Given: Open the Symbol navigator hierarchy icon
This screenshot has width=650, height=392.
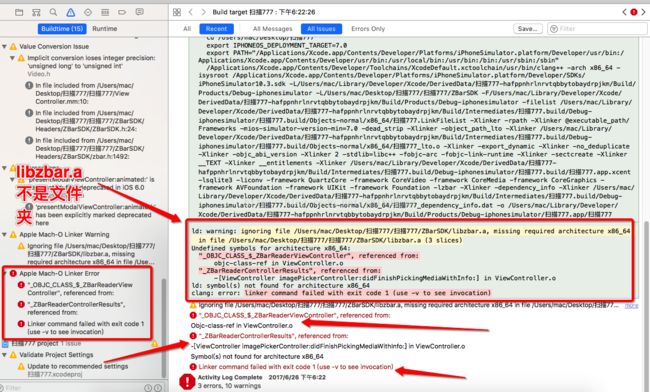Looking at the screenshot, I should click(x=36, y=12).
